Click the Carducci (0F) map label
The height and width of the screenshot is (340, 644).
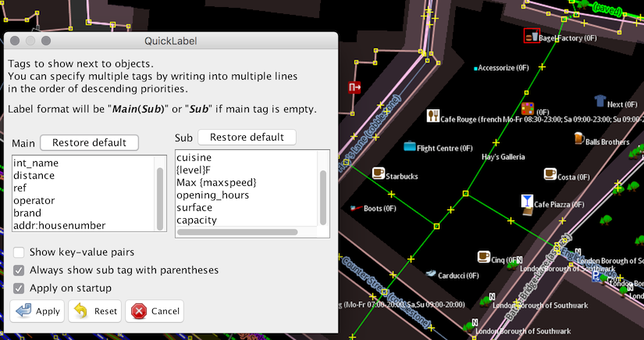coord(458,275)
